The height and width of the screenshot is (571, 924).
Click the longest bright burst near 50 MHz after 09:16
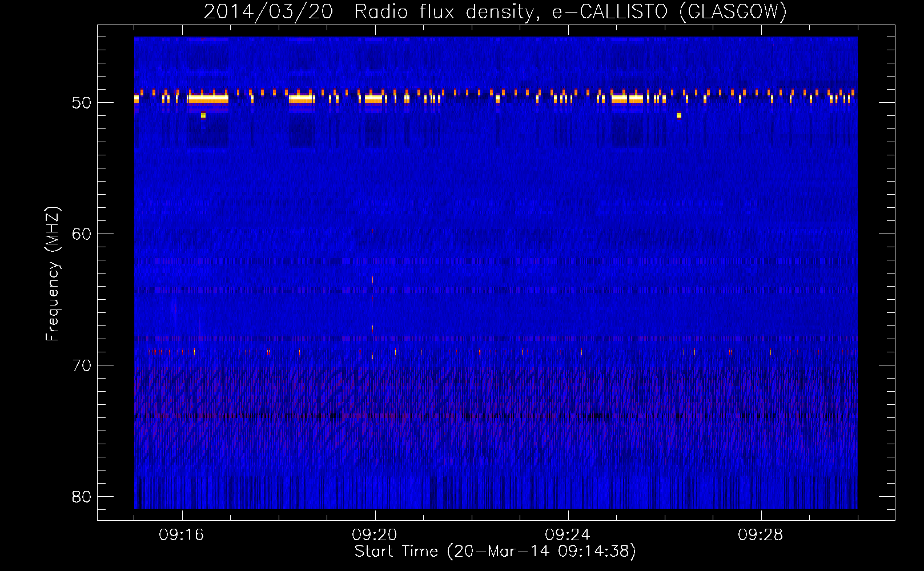[208, 99]
